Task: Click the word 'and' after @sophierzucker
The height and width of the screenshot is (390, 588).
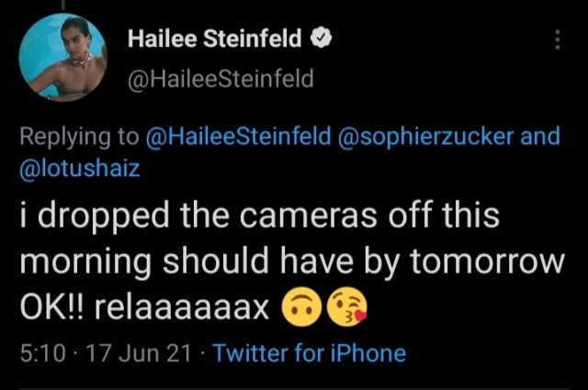Action: click(x=540, y=138)
